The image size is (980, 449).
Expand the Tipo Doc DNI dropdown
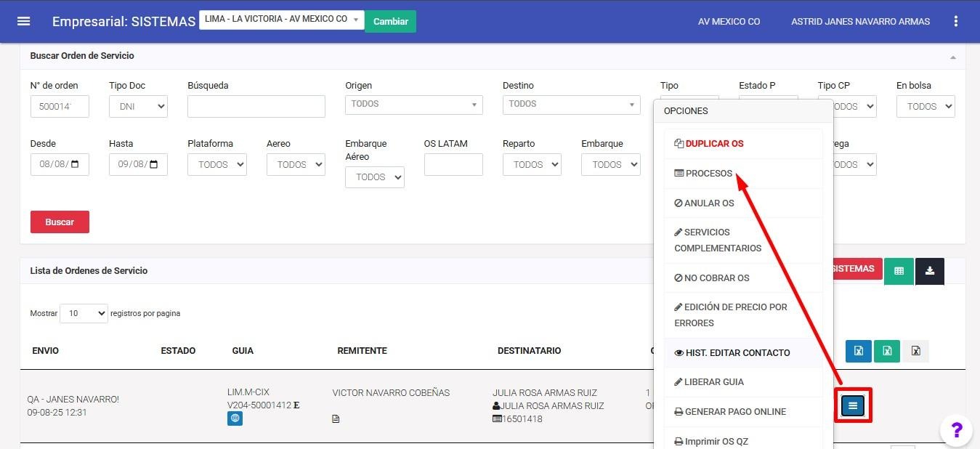(138, 107)
